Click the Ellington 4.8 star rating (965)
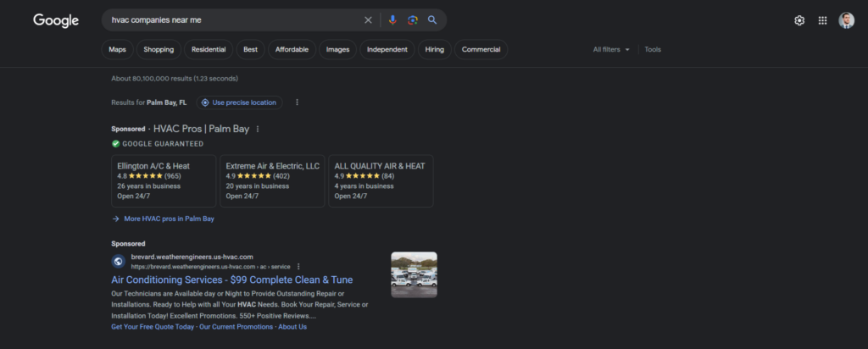Viewport: 868px width, 349px height. click(x=149, y=176)
